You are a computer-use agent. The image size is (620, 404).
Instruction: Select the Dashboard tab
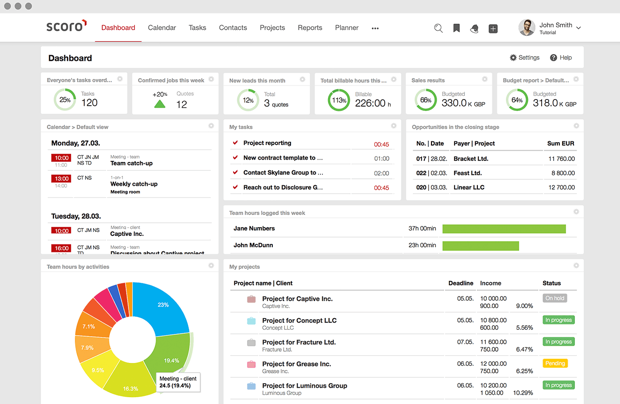[118, 28]
